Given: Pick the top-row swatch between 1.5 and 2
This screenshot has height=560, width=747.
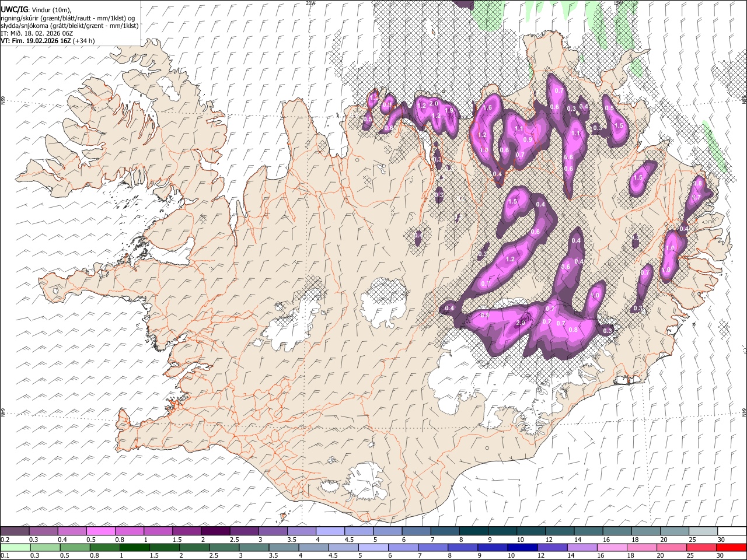Looking at the screenshot, I should 187,531.
